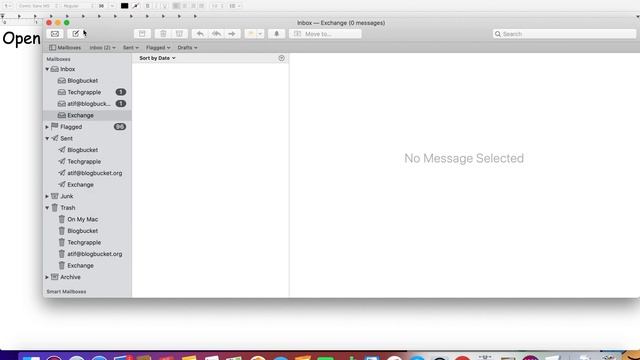Screen dimensions: 640x360
Task: Open the list style dropdown in TextEdit
Action: 235,6
